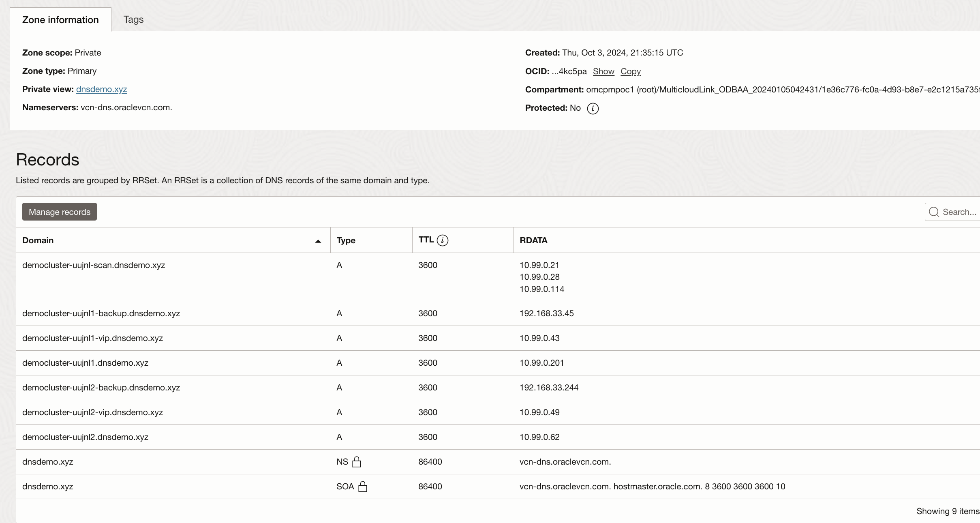Image resolution: width=980 pixels, height=523 pixels.
Task: Show the full OCID value
Action: click(x=603, y=71)
